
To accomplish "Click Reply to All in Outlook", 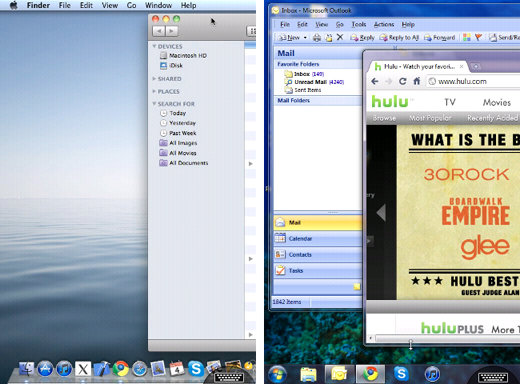I will click(399, 38).
